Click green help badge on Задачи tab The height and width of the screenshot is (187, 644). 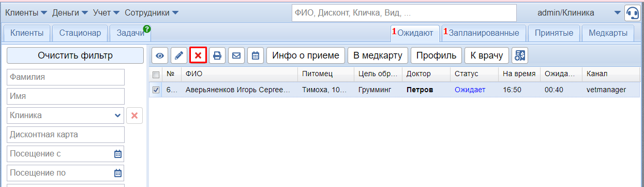coord(147,30)
